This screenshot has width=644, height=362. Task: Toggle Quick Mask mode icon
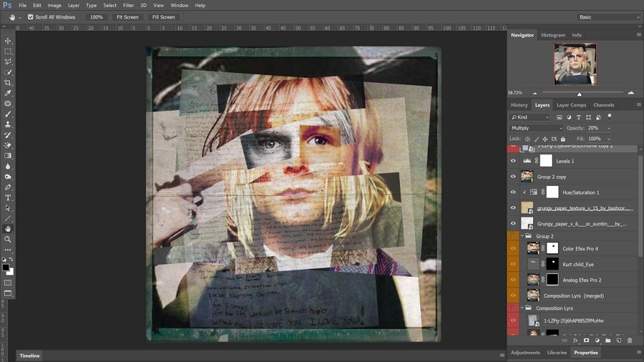coord(8,283)
